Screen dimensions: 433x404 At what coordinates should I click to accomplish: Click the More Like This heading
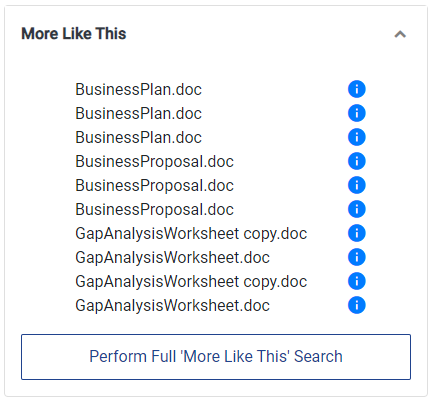(74, 34)
